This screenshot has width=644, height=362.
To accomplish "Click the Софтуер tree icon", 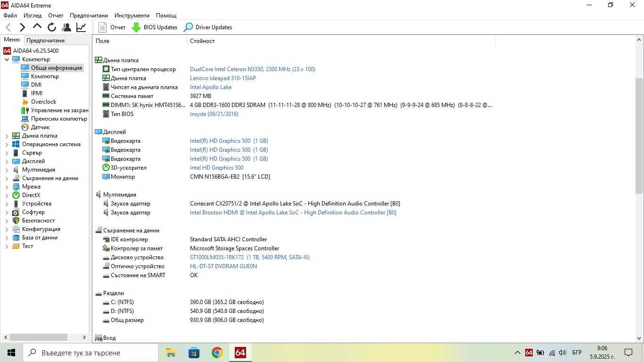I will 16,212.
